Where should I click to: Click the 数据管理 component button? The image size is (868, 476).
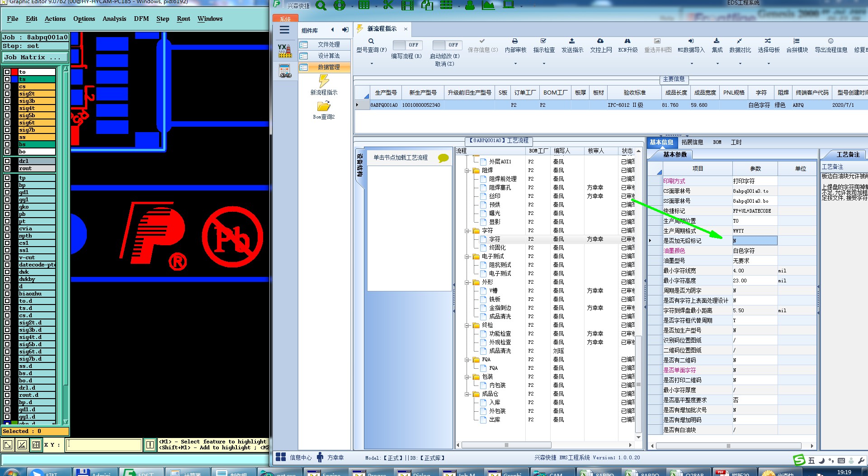pyautogui.click(x=324, y=67)
